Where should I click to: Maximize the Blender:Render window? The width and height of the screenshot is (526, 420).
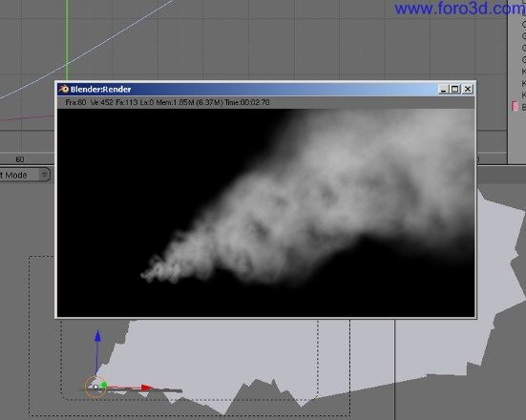point(455,89)
